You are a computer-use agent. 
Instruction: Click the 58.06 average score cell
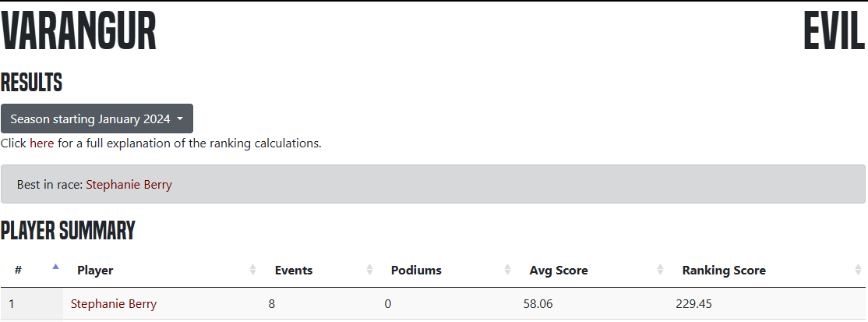(538, 304)
